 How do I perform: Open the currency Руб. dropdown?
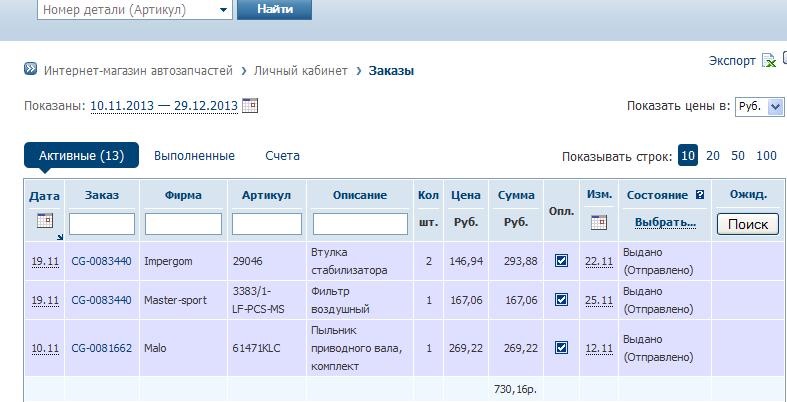pyautogui.click(x=759, y=106)
